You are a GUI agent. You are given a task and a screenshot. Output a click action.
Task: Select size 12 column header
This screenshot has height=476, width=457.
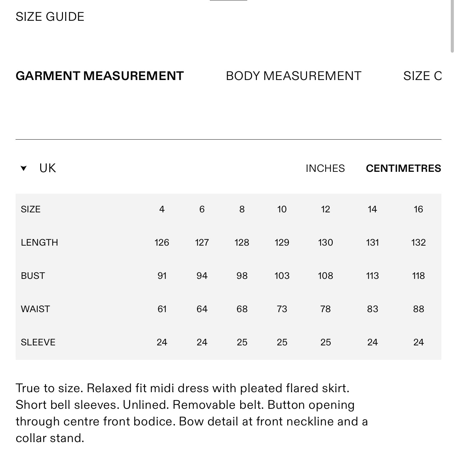(x=325, y=209)
